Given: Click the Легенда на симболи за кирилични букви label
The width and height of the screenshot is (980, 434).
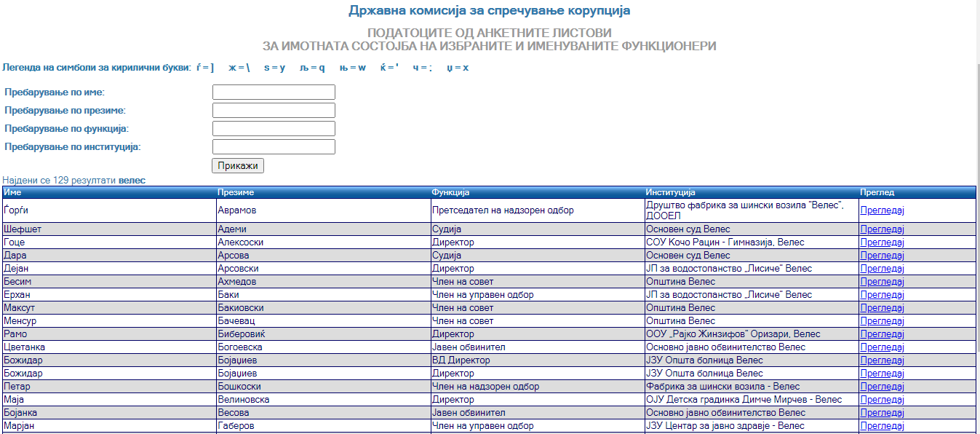Looking at the screenshot, I should click(97, 68).
